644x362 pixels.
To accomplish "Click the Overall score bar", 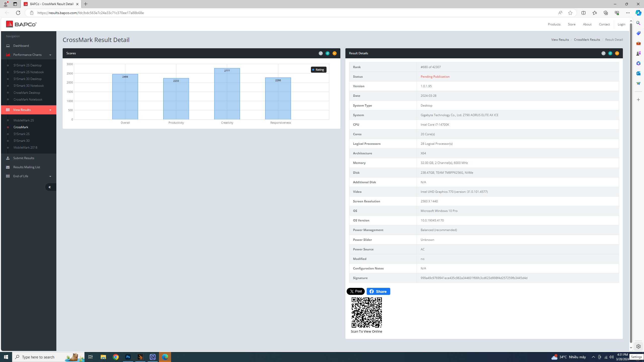I will (125, 97).
